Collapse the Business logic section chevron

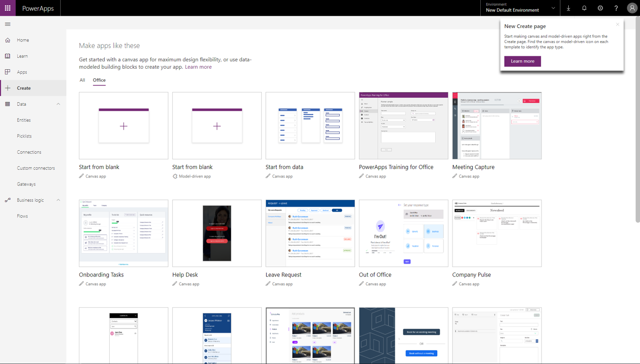point(58,200)
